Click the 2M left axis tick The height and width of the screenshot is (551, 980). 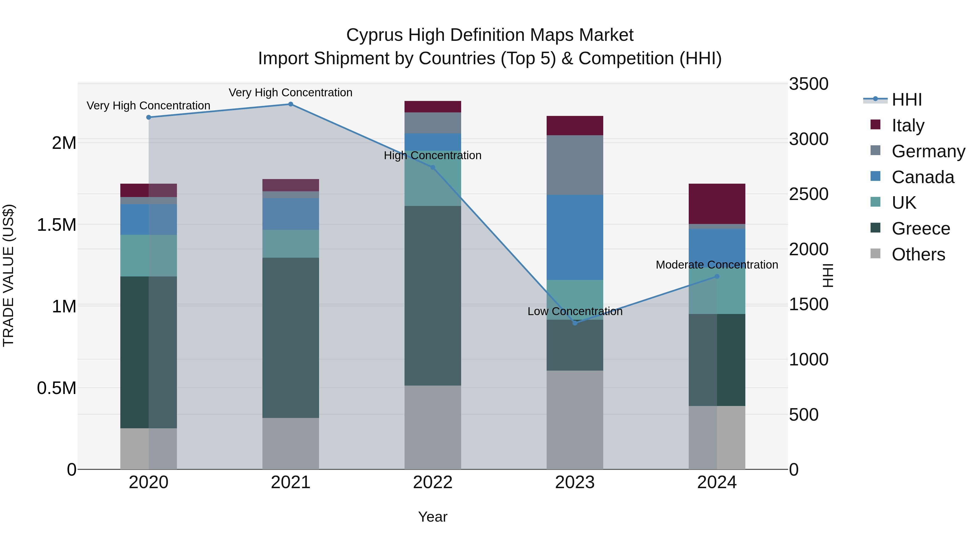point(64,143)
